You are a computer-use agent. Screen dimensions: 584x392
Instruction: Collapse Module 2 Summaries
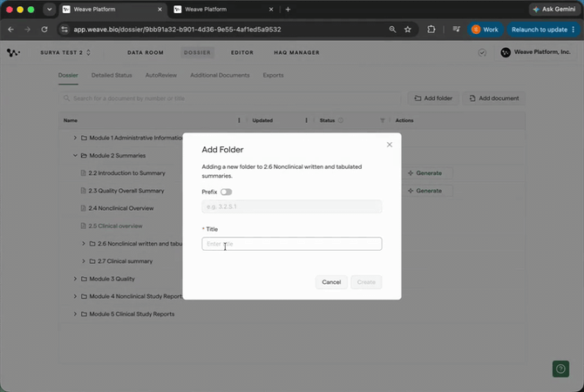(75, 156)
